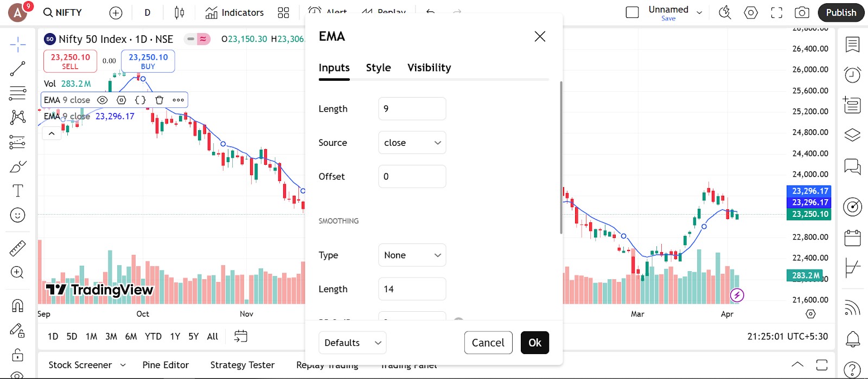
Task: Click the EMA Length input field
Action: 412,108
